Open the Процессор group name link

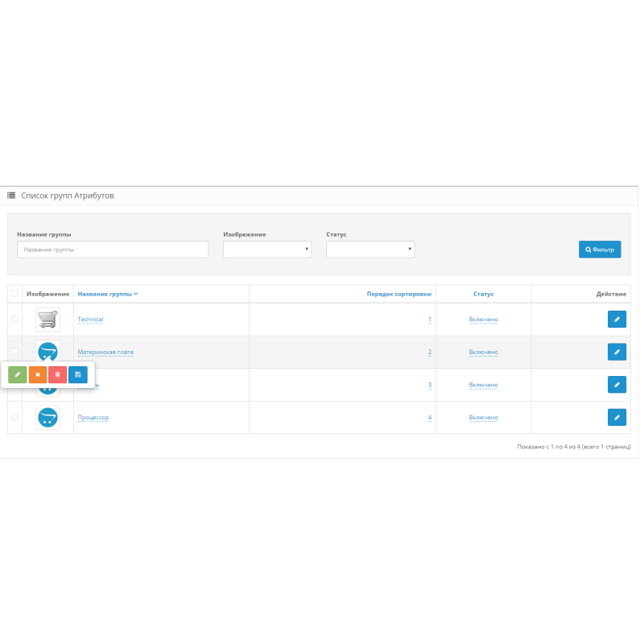pos(93,418)
